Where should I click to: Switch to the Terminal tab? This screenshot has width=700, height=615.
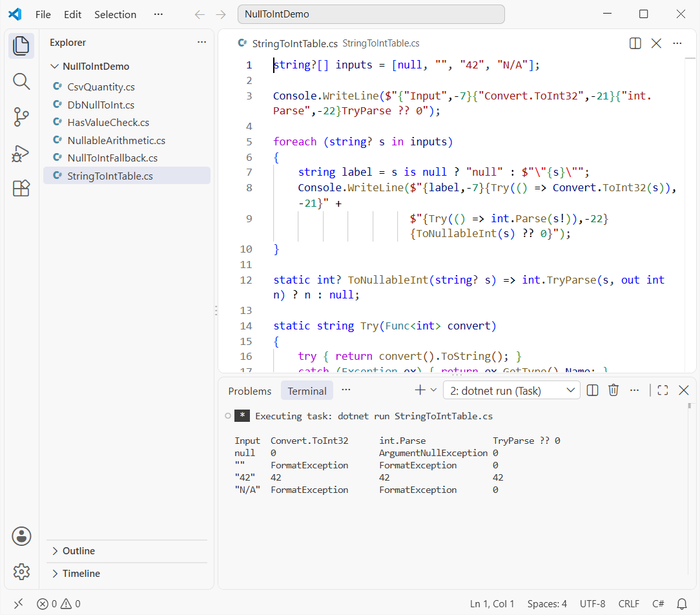[307, 391]
